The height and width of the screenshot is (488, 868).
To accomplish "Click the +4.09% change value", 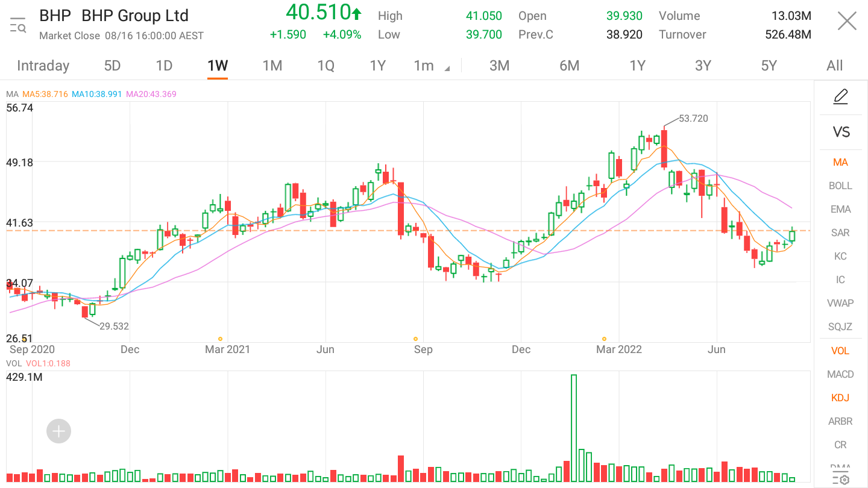I will (342, 34).
